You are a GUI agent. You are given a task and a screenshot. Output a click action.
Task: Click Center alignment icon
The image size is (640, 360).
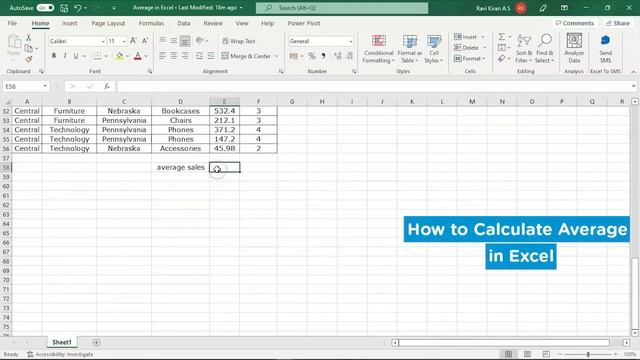tap(173, 56)
